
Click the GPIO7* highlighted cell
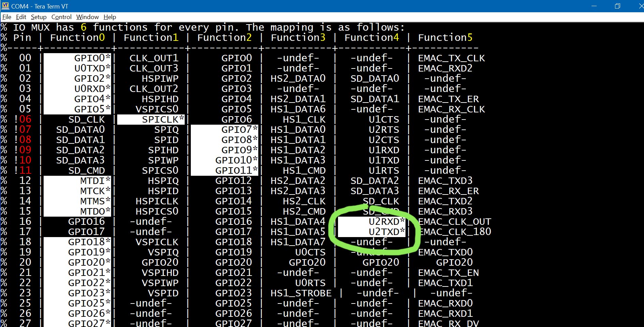(225, 130)
